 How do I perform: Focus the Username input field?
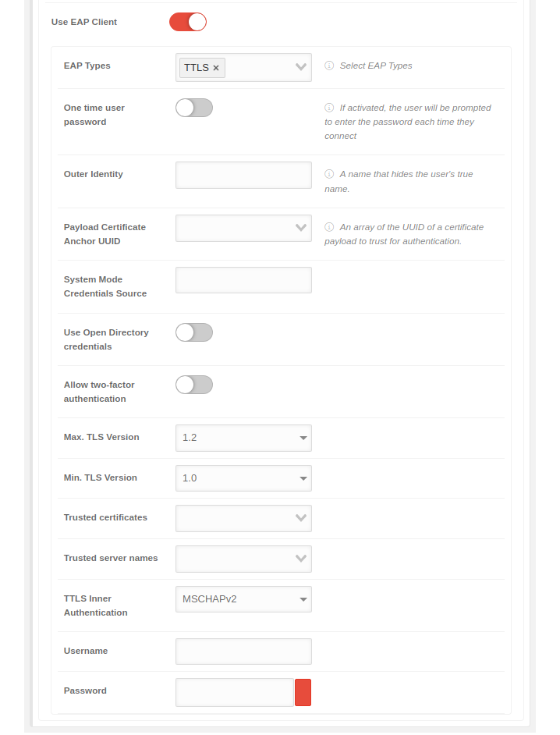click(243, 652)
